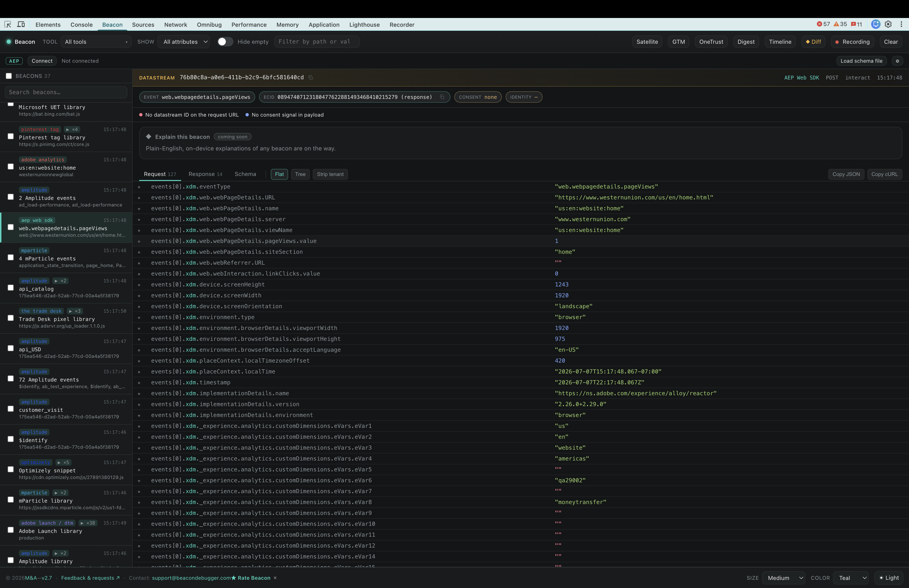Star the webPageDetails.URL row
Viewport: 909px width, 588px height.
pos(139,198)
